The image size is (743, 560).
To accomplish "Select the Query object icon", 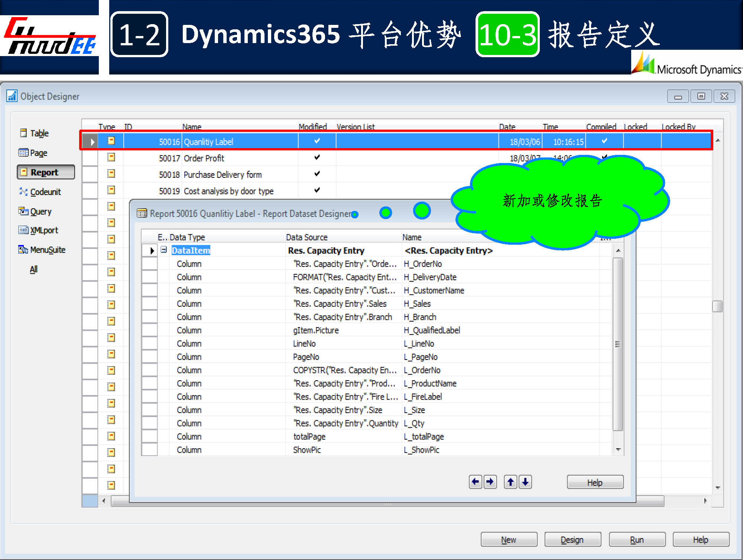I will [x=23, y=211].
